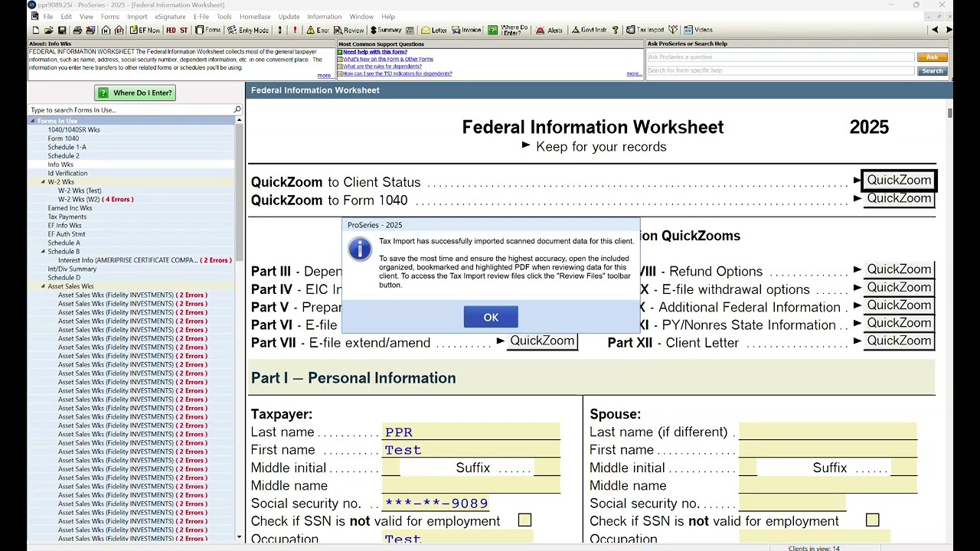Click the Ask ProSeries a question field

tap(780, 57)
